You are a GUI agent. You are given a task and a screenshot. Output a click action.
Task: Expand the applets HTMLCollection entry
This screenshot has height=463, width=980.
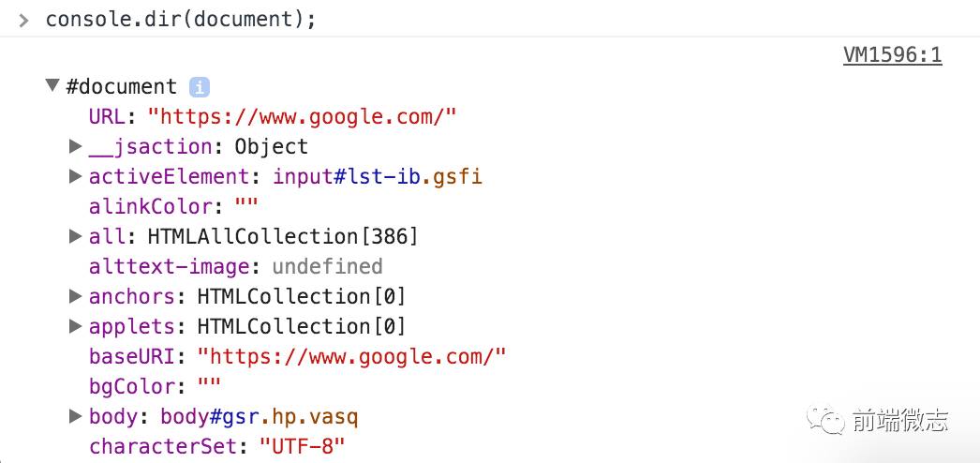76,326
